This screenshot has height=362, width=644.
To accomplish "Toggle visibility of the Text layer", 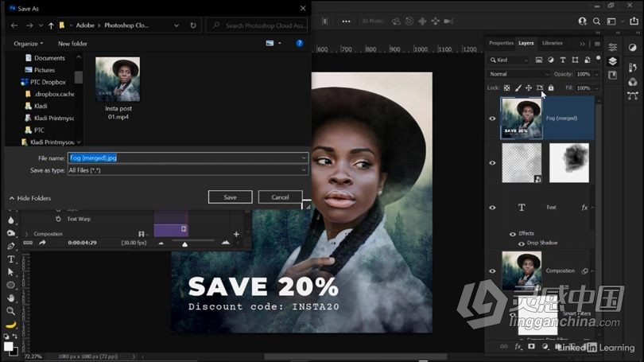I will click(x=492, y=208).
